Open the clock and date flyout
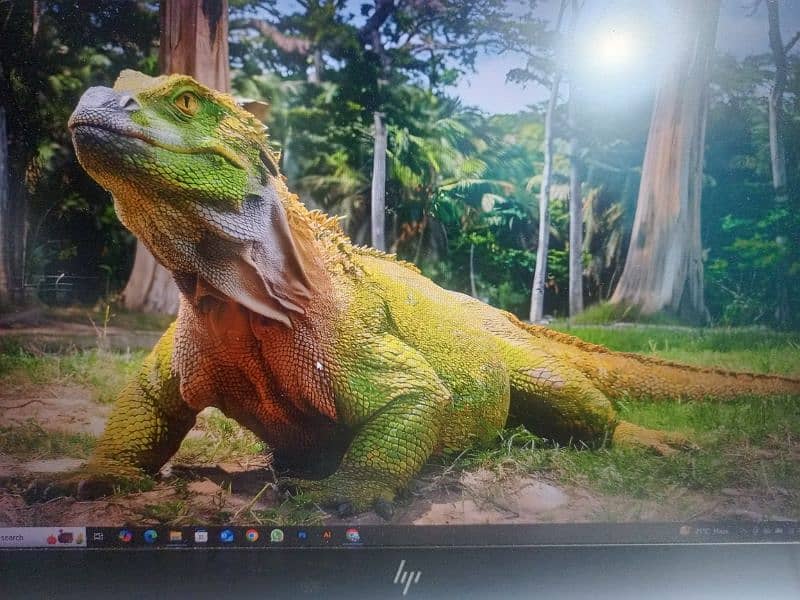The width and height of the screenshot is (800, 600). [x=790, y=530]
